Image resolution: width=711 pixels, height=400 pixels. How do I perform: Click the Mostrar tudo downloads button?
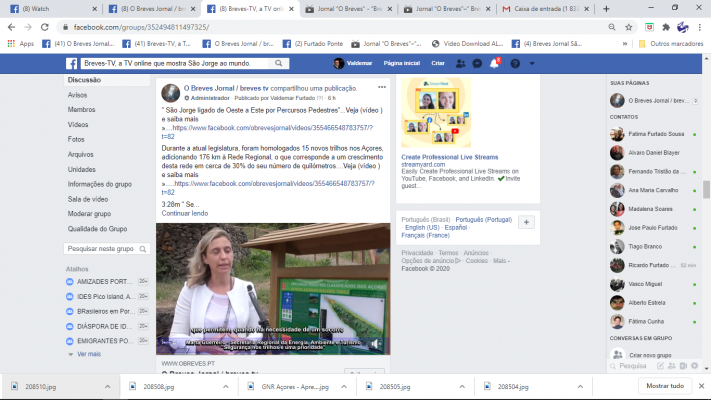click(x=664, y=386)
